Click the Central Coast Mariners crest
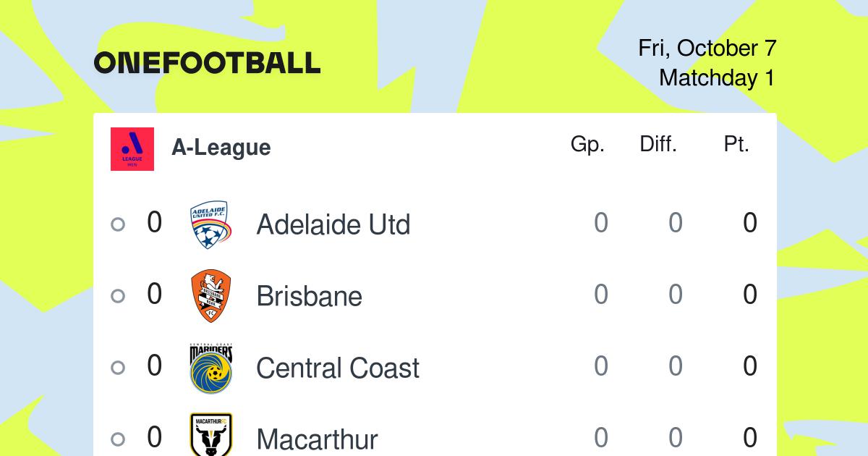Screen dimensions: 868x456 coord(210,368)
